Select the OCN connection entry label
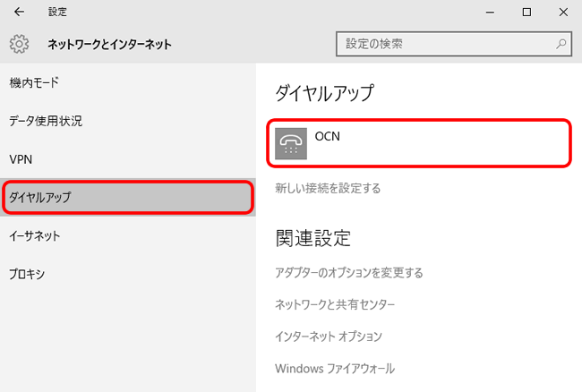582x392 pixels. (328, 137)
